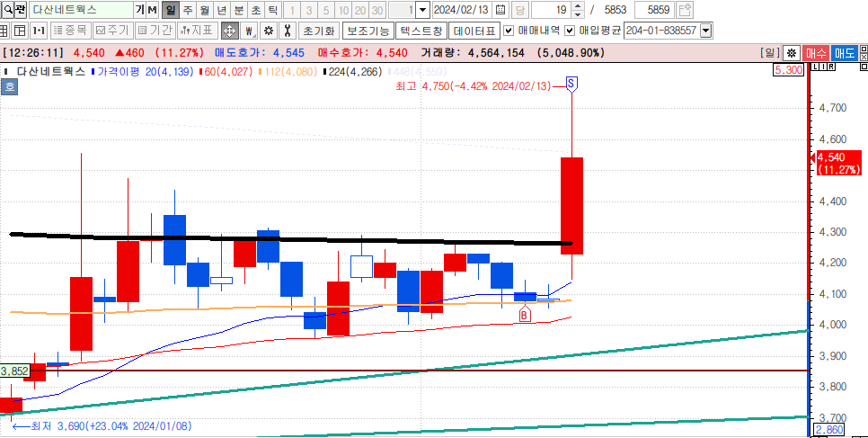Click the 3,852 price line label
The image size is (868, 438).
(14, 371)
